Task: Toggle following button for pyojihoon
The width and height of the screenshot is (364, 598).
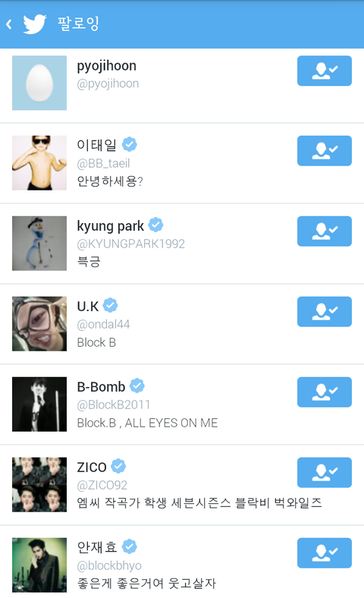Action: coord(325,71)
